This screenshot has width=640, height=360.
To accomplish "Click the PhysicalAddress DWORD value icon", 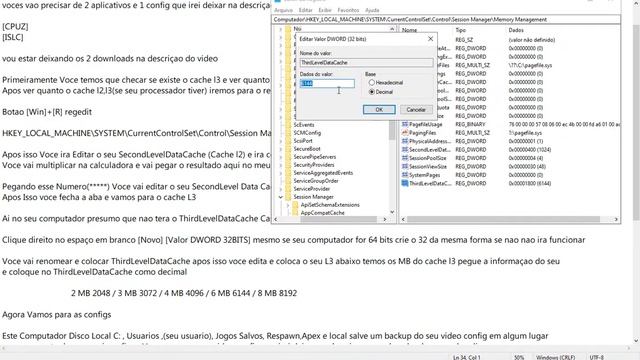I will tap(405, 141).
